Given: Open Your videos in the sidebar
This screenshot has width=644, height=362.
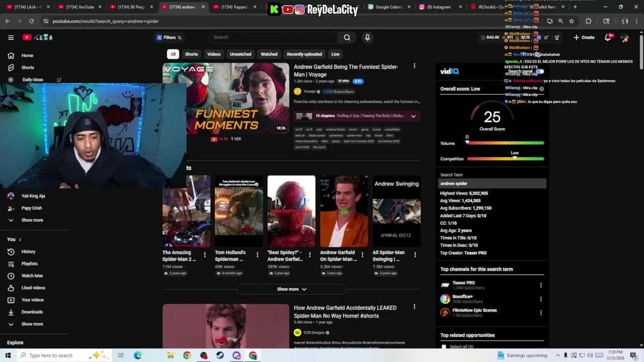Looking at the screenshot, I should pos(32,300).
